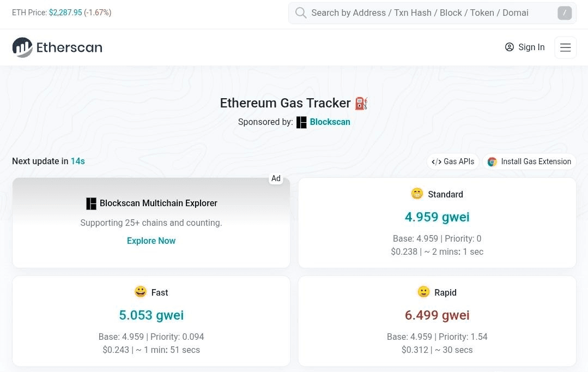Click the Standard label text
Image resolution: width=588 pixels, height=372 pixels.
(x=446, y=194)
